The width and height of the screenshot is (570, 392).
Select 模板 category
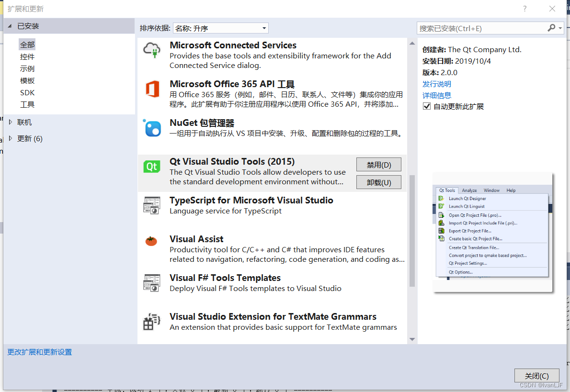27,81
